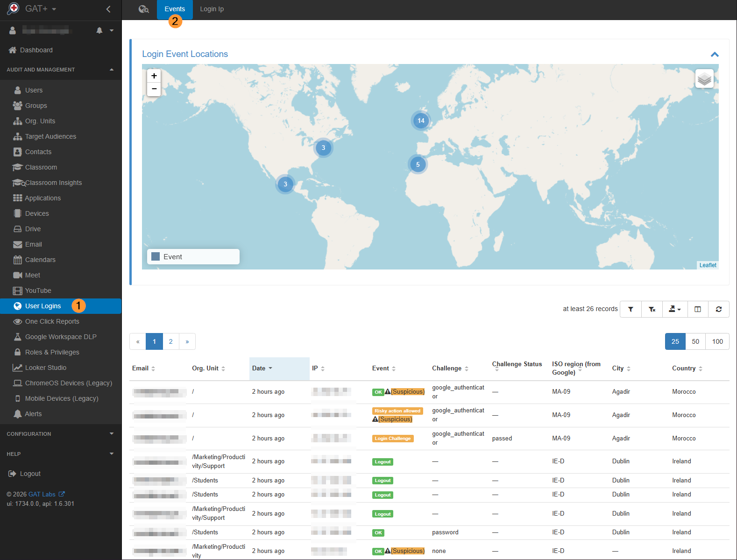Open the Dashboard home icon
The width and height of the screenshot is (737, 560).
coord(12,50)
